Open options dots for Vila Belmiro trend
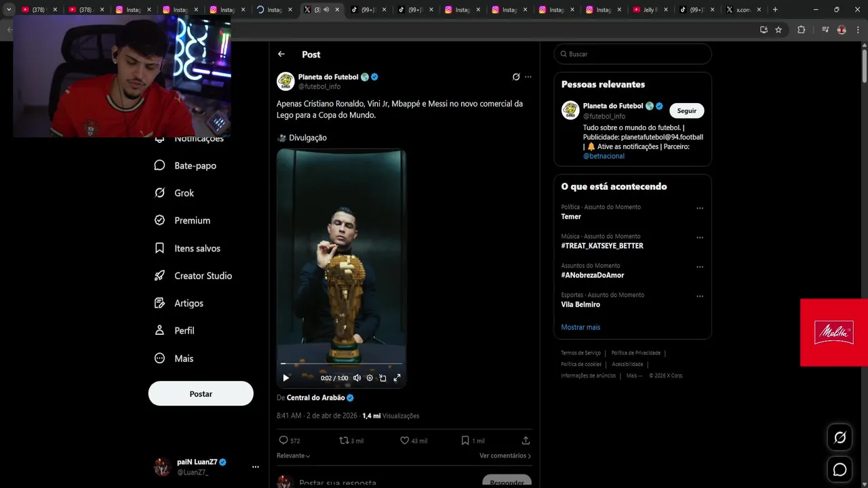Screen dimensions: 868x488 point(700,296)
